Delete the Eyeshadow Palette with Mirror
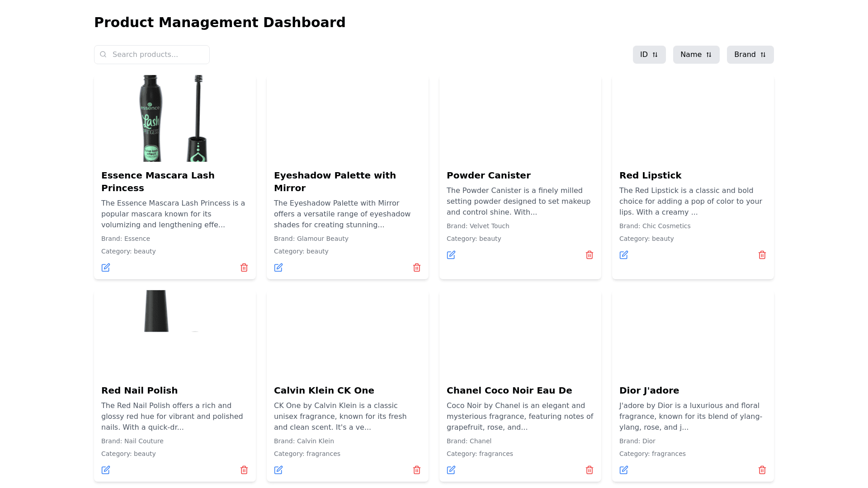Image resolution: width=868 pixels, height=488 pixels. point(417,267)
